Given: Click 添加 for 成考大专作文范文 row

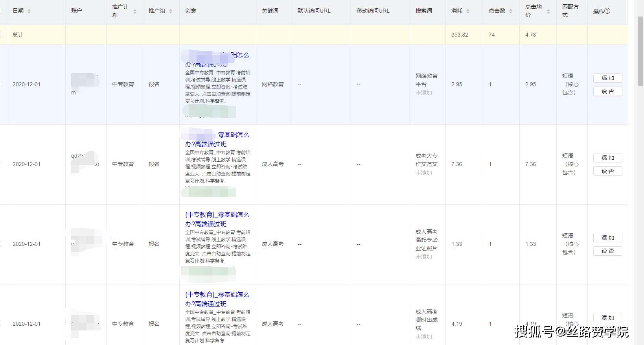Looking at the screenshot, I should (607, 158).
